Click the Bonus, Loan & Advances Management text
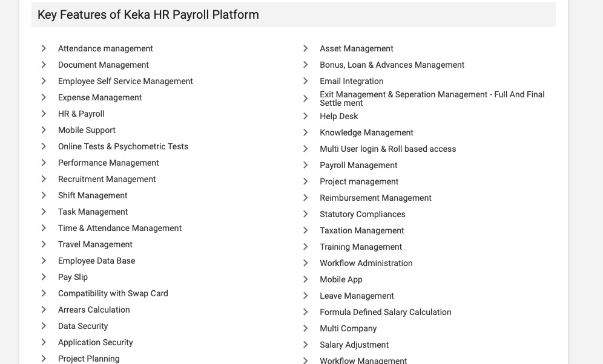Screen dimensions: 603x364 pyautogui.click(x=392, y=65)
